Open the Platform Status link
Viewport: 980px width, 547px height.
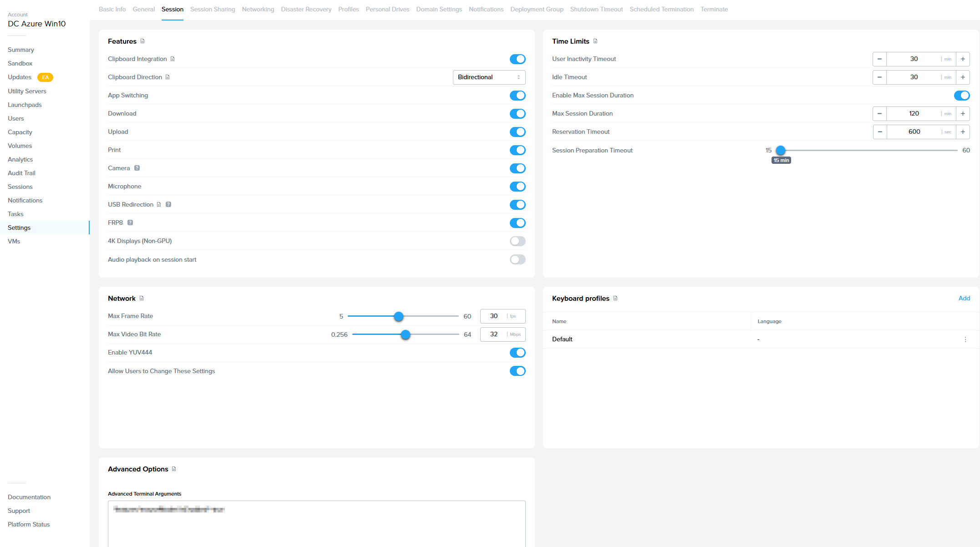(x=29, y=524)
